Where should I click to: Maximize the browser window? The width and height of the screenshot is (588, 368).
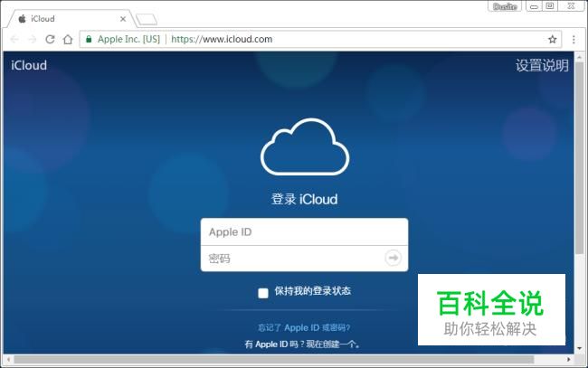pos(550,6)
